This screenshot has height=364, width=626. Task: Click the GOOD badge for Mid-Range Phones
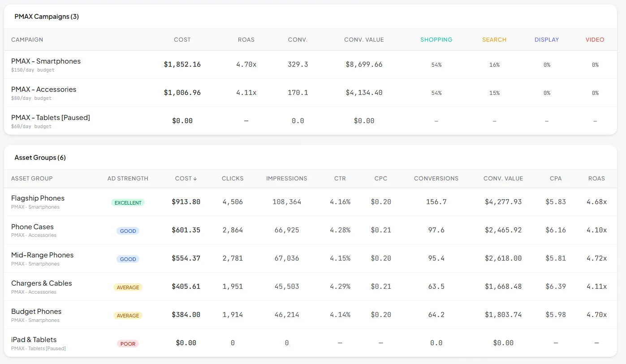128,259
